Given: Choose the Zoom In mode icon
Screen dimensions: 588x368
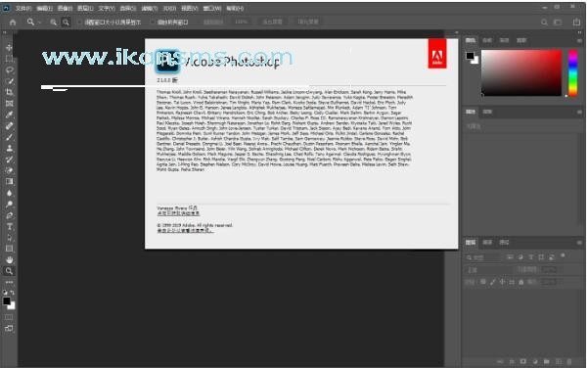Looking at the screenshot, I should point(53,23).
